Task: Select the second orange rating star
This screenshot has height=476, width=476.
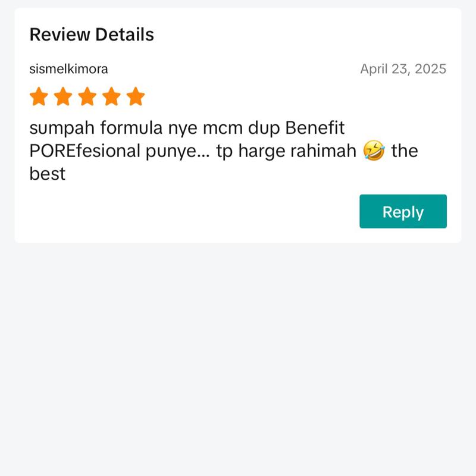Action: coord(63,96)
